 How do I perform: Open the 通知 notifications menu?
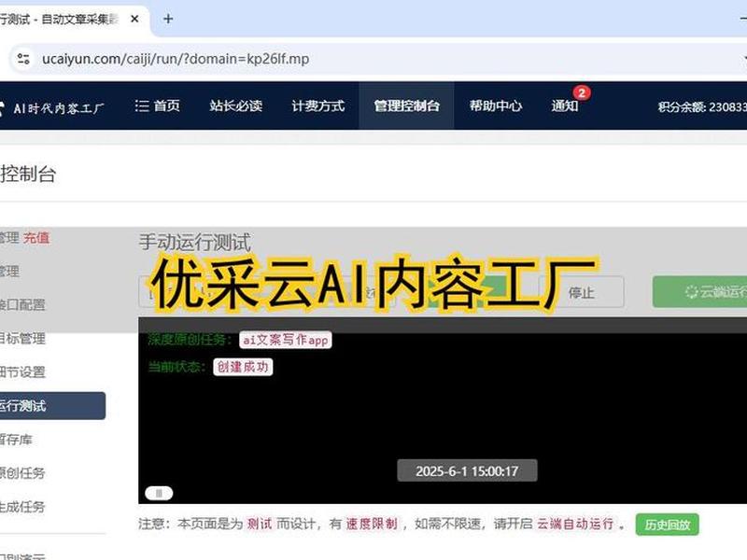click(x=565, y=105)
